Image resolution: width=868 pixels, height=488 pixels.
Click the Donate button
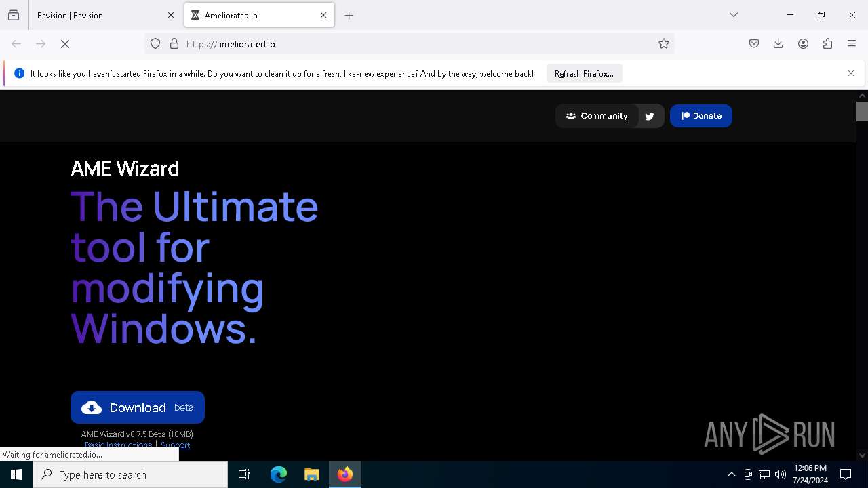click(701, 116)
